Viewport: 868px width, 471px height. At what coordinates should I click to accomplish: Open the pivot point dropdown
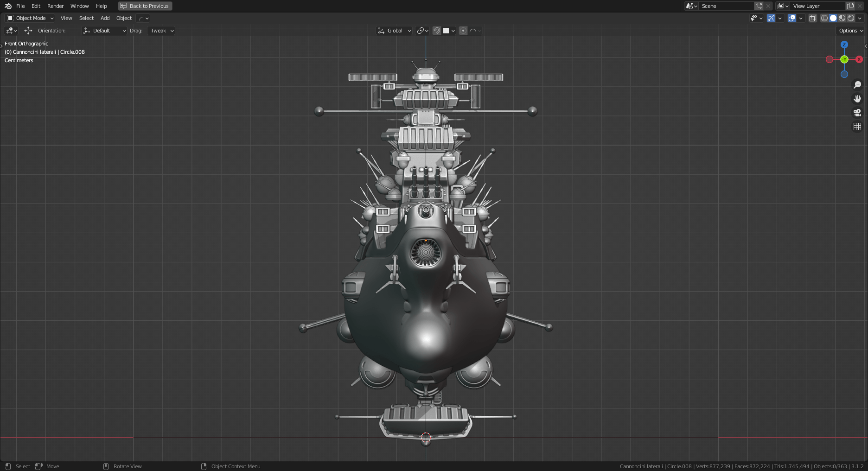coord(422,31)
